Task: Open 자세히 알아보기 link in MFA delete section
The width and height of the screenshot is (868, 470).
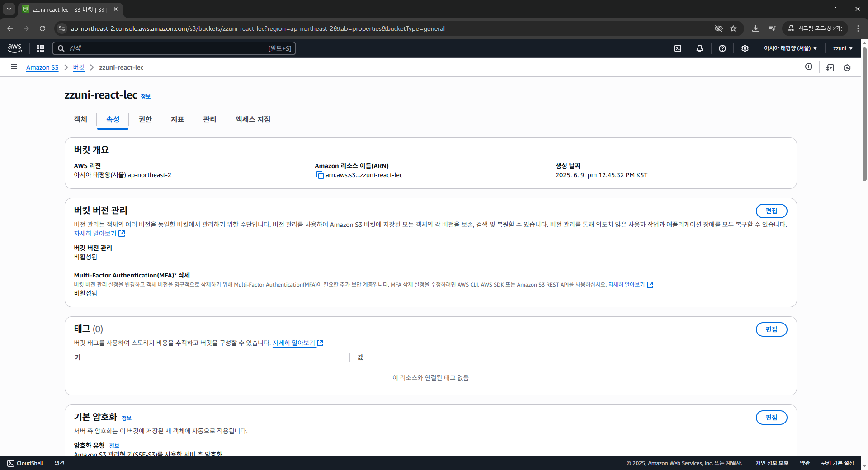Action: click(631, 285)
